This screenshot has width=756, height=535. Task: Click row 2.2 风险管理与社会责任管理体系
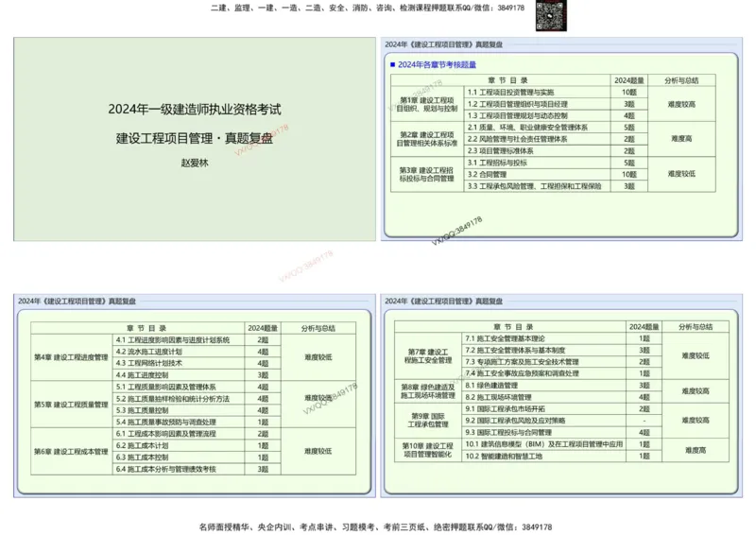[x=537, y=139]
